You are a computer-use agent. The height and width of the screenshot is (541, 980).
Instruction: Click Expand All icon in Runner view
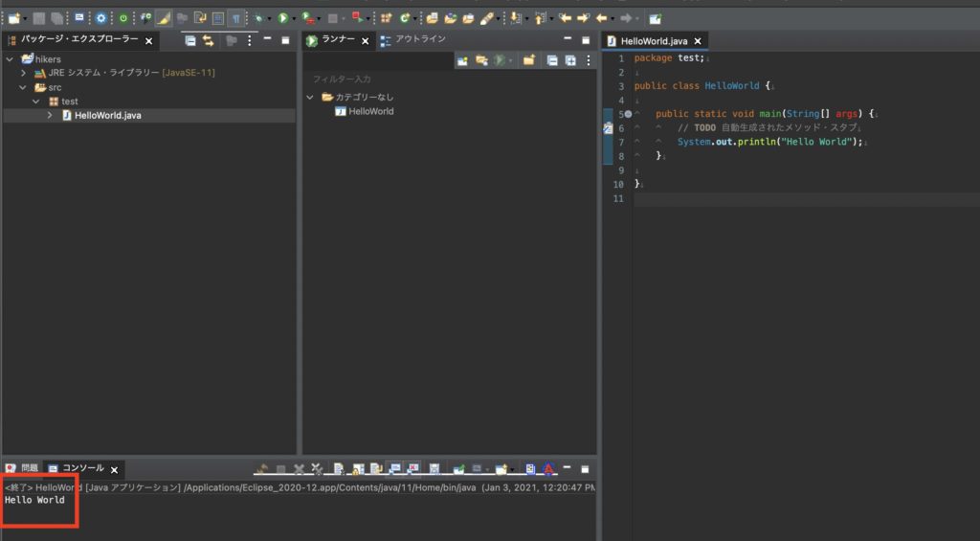coord(570,60)
